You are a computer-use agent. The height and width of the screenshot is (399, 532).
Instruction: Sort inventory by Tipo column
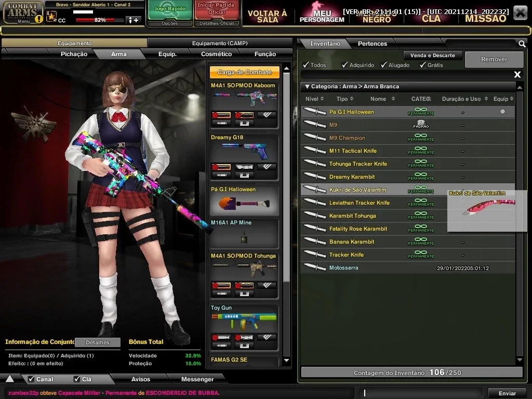345,99
